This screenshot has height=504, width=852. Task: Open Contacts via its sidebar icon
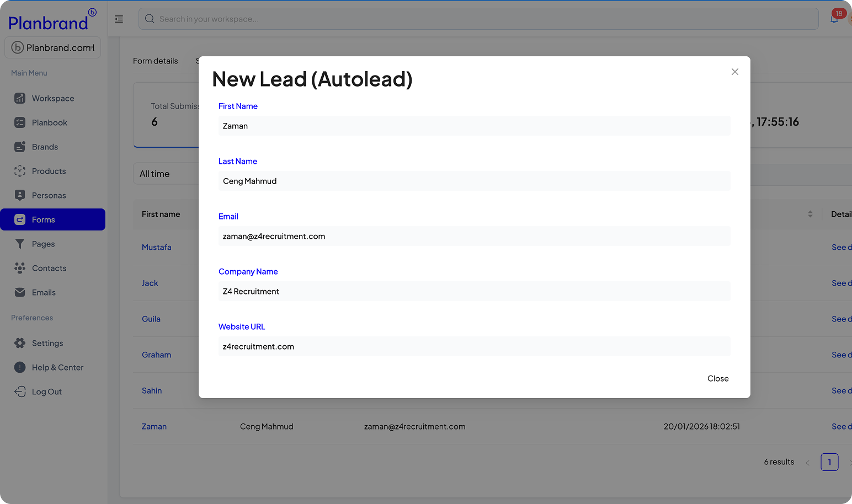tap(20, 268)
